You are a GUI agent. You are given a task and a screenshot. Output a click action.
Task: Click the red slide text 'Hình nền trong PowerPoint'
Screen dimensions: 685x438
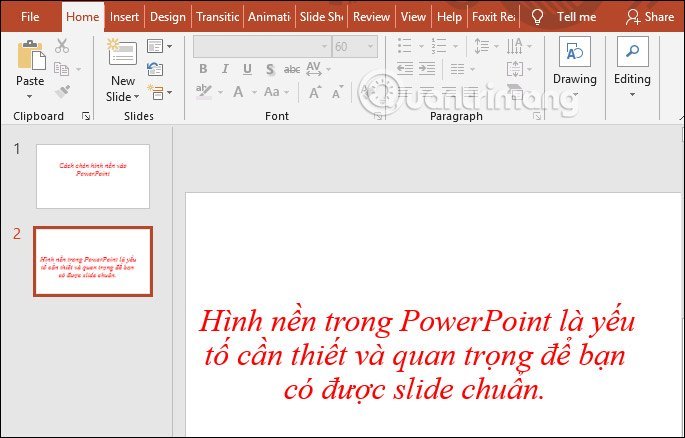(x=374, y=321)
